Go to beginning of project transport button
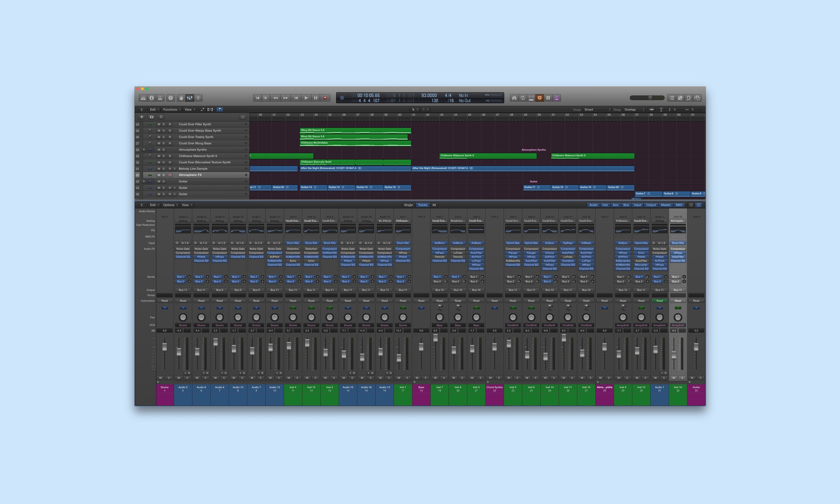 coord(257,98)
